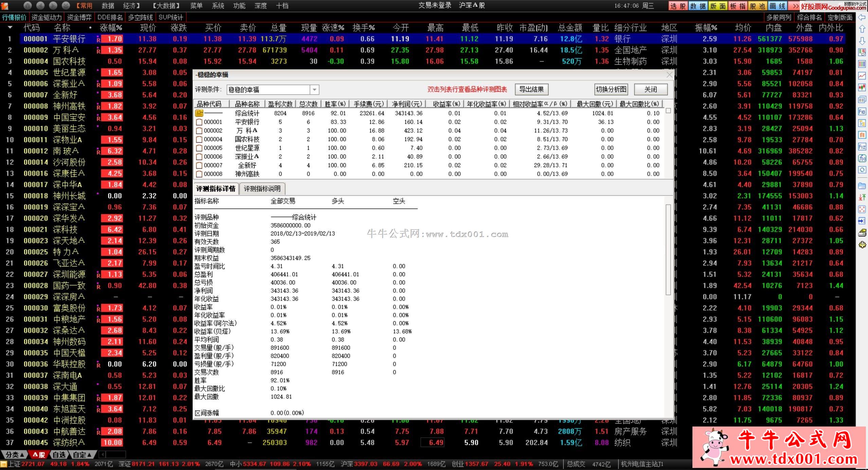Click the printer icon in right sidebar
This screenshot has width=868, height=470.
(862, 233)
